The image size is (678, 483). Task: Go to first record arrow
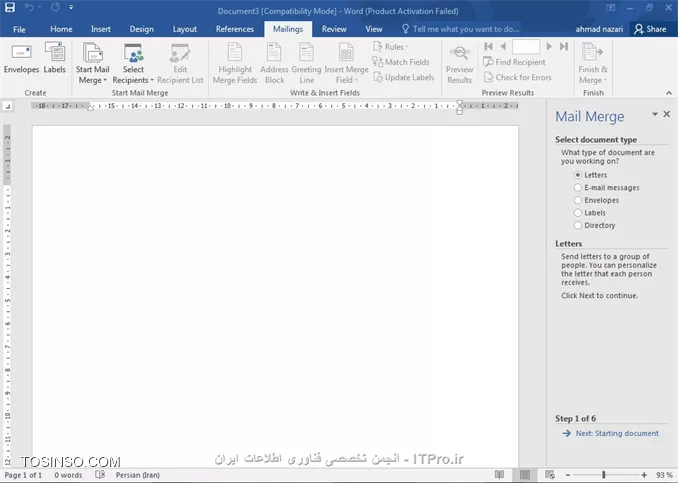click(x=489, y=46)
